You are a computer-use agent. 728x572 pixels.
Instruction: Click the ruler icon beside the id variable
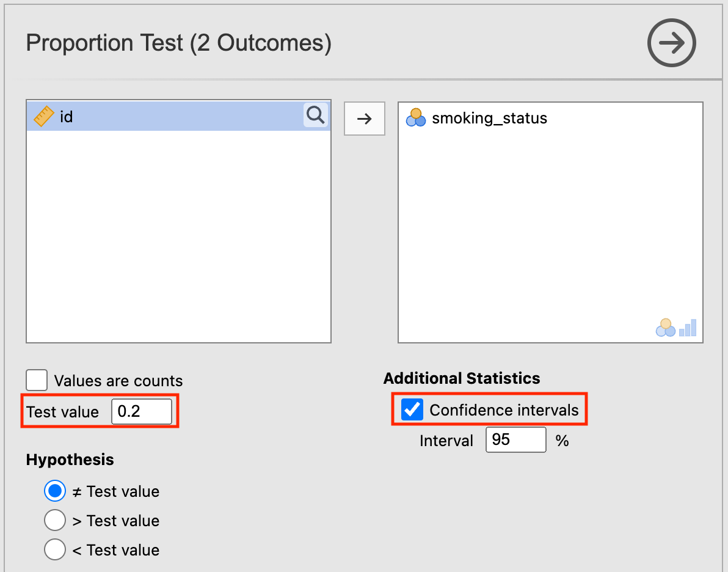[x=44, y=116]
